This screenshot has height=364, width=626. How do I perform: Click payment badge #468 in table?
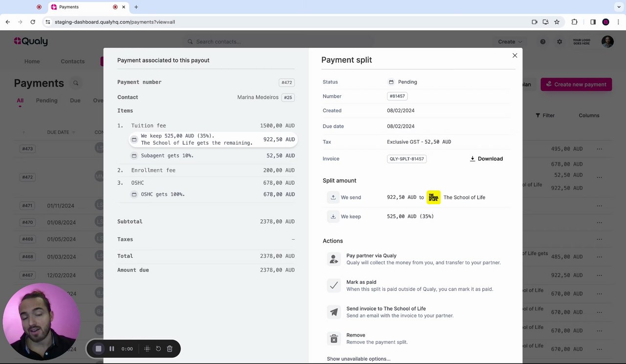tap(27, 257)
